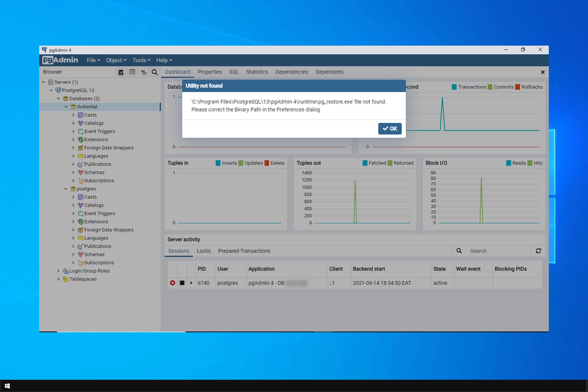Collapse the Servers (1) node
The width and height of the screenshot is (588, 392).
43,82
